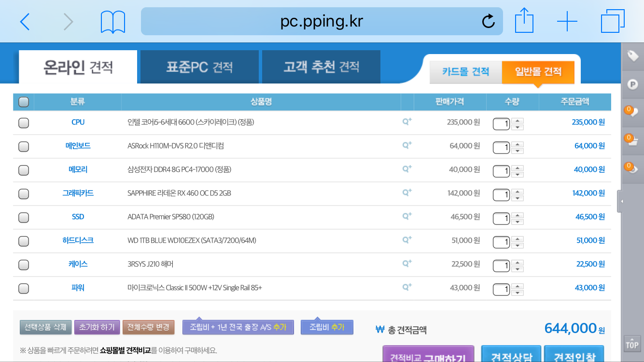
Task: Check the CPU row checkbox
Action: click(x=24, y=123)
